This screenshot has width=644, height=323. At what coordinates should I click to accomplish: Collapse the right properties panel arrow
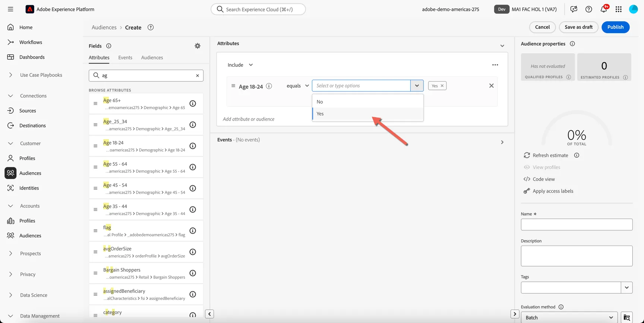pyautogui.click(x=515, y=314)
